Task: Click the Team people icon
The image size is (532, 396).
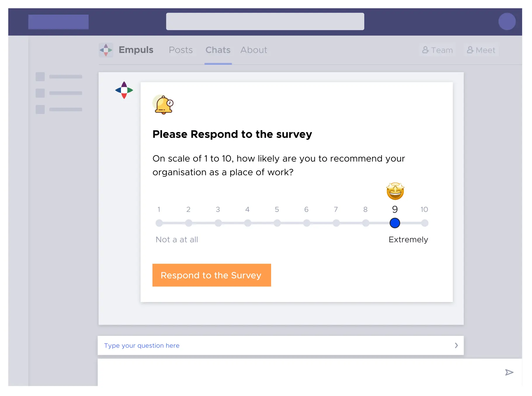Action: click(x=425, y=50)
